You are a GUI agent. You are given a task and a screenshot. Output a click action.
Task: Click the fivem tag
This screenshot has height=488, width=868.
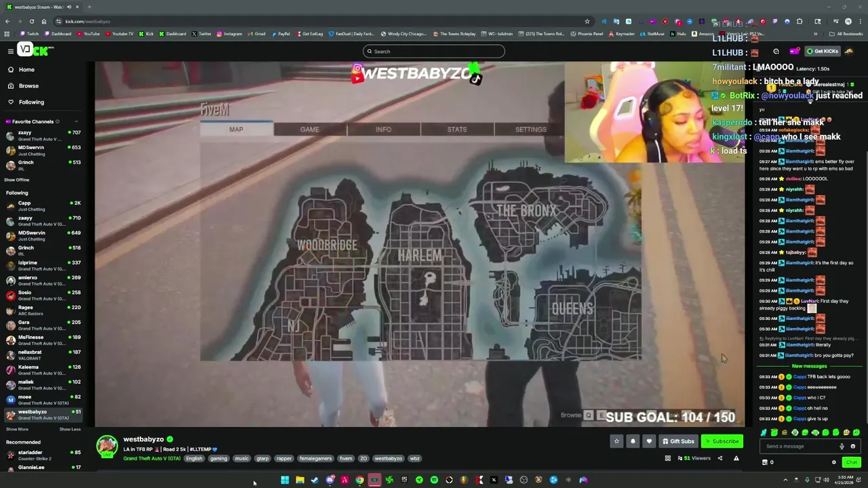(346, 459)
